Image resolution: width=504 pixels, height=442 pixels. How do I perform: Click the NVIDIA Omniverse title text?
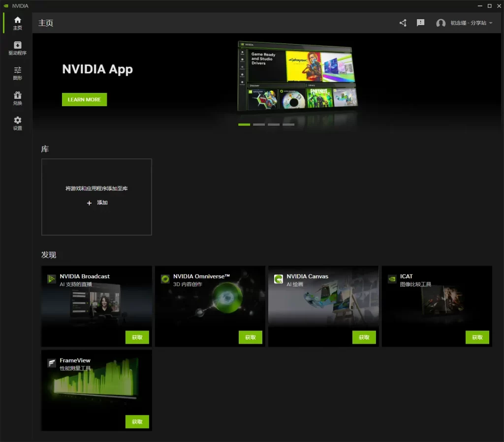pyautogui.click(x=201, y=276)
